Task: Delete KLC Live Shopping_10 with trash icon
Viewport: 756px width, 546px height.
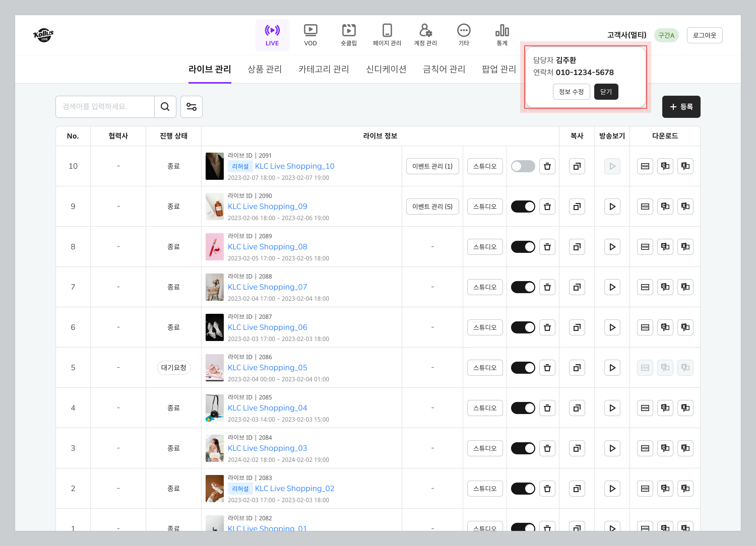Action: click(x=547, y=166)
